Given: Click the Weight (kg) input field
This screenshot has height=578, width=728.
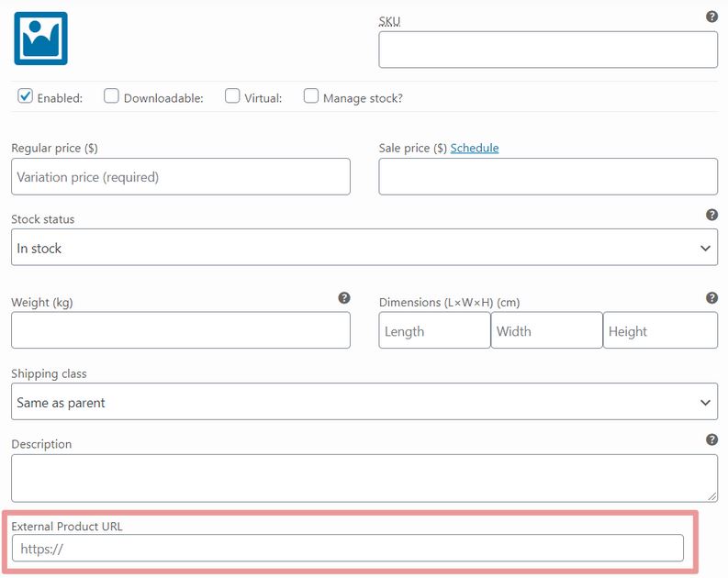Looking at the screenshot, I should pos(181,330).
